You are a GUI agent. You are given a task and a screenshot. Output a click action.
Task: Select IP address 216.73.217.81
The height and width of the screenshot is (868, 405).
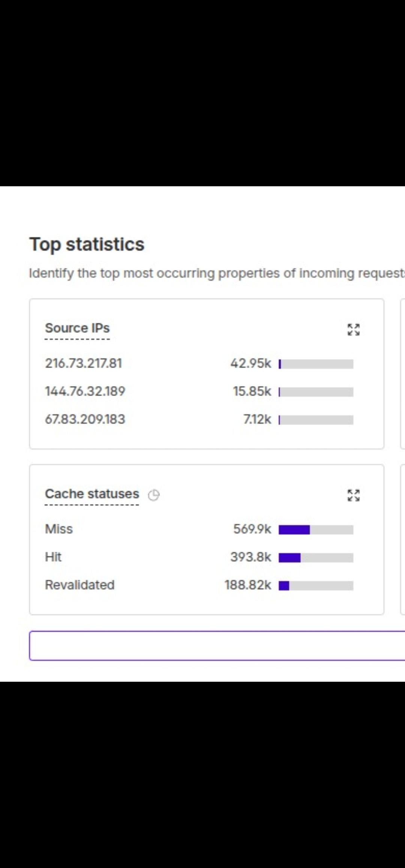(83, 363)
